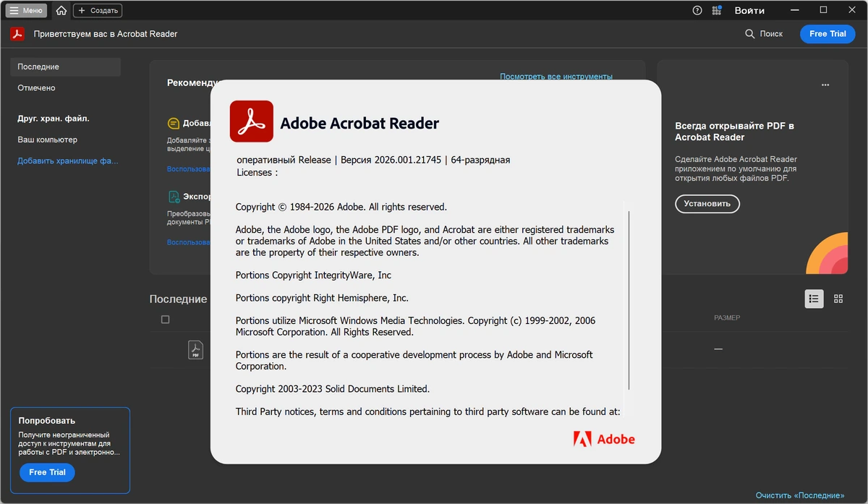
Task: Click the yellow comment icon beside Добав
Action: coord(174,124)
